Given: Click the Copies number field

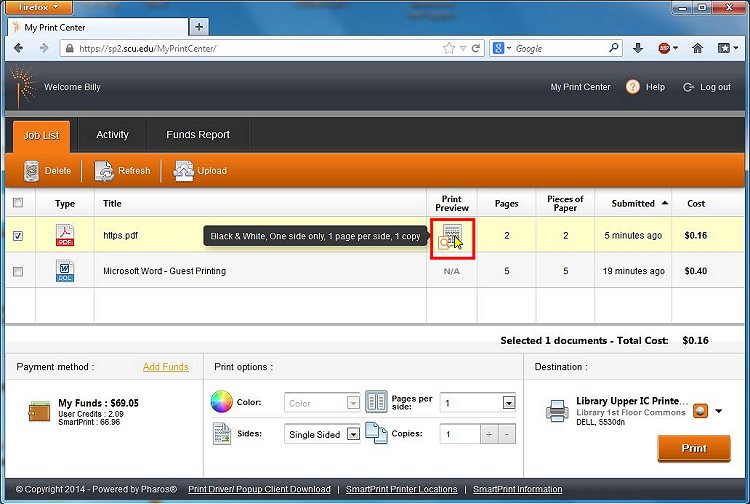Looking at the screenshot, I should pyautogui.click(x=460, y=434).
